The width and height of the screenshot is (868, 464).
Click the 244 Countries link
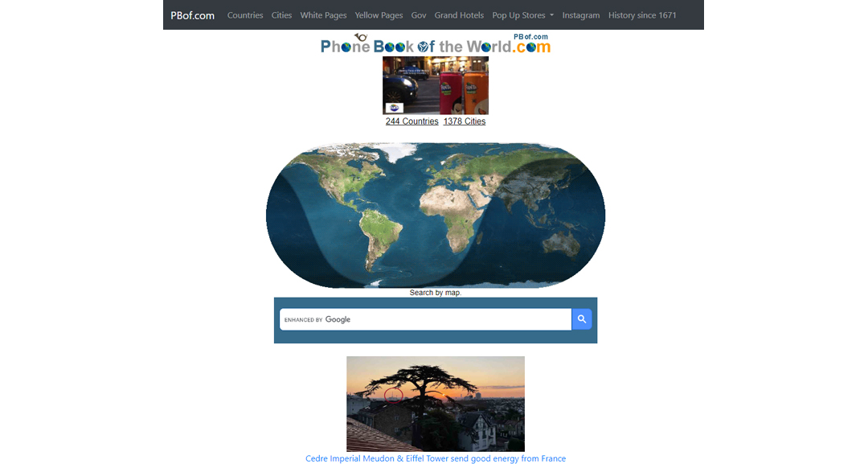411,121
